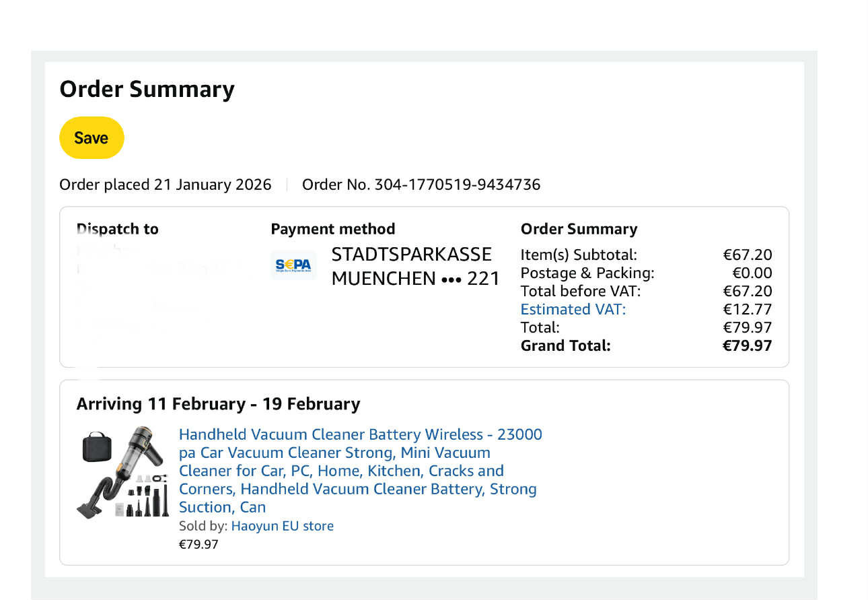Click the Arriving 11 February - 19 February heading

click(x=219, y=404)
